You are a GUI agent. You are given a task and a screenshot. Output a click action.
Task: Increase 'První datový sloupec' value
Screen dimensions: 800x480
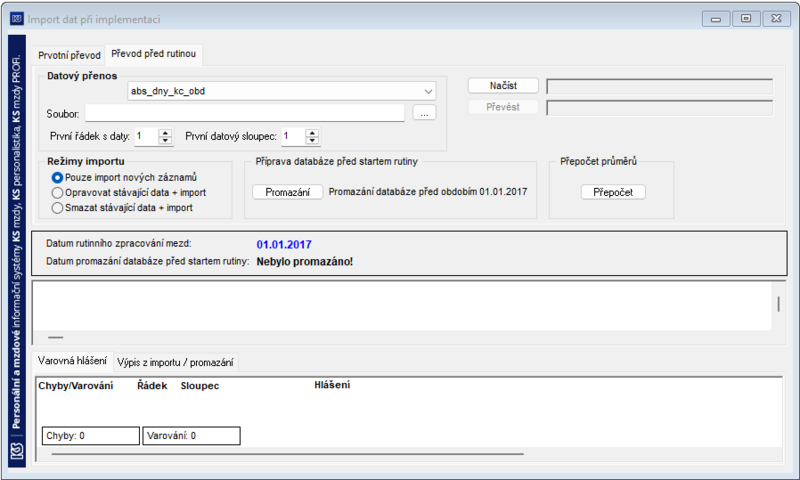pos(312,133)
